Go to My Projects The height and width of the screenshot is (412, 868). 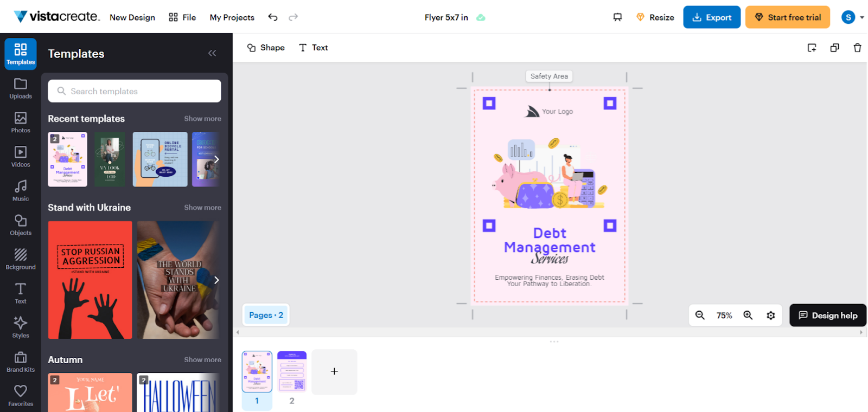click(x=232, y=17)
